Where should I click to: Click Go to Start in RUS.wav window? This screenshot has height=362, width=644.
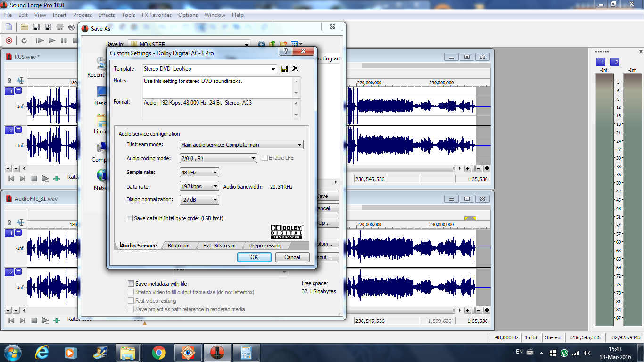pyautogui.click(x=10, y=179)
